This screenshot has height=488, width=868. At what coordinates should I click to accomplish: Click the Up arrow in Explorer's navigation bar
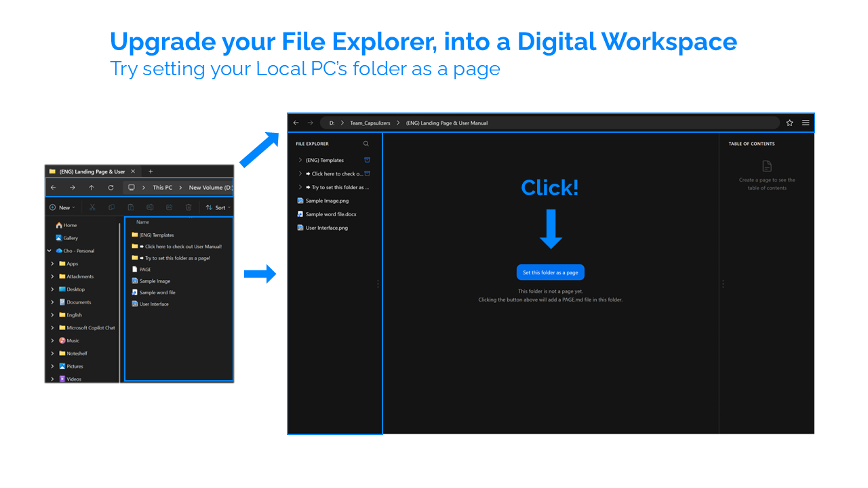coord(92,188)
